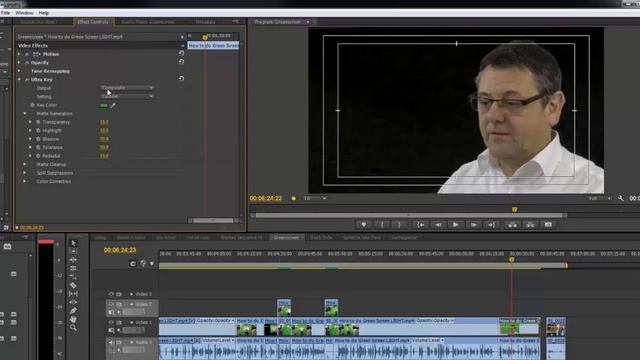Toggle Snap in timeline header
This screenshot has width=640, height=360.
click(x=133, y=264)
